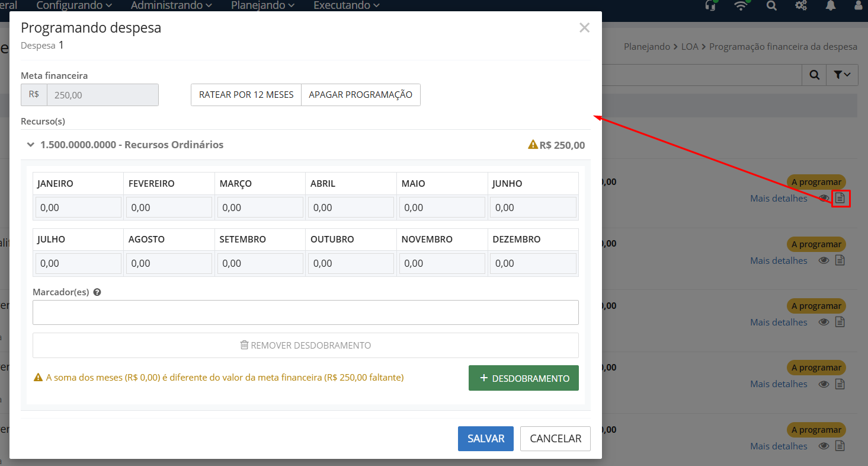
Task: Open the Planejando menu in top bar
Action: point(262,5)
